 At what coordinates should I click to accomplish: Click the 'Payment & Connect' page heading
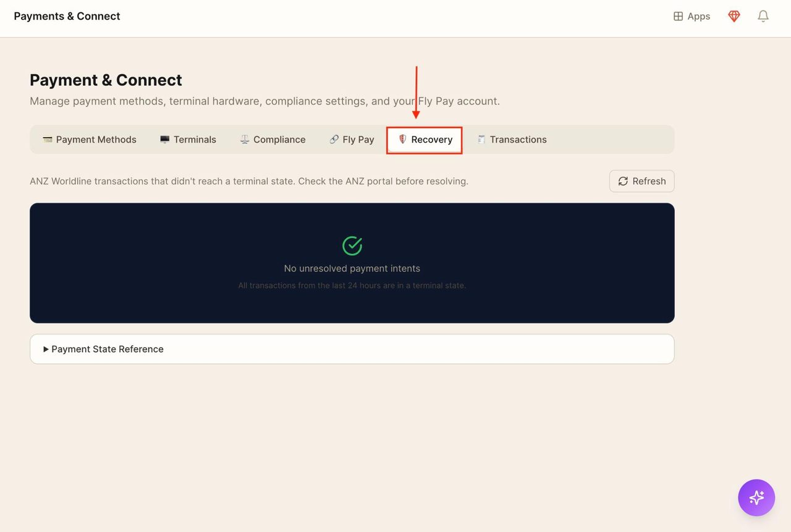(x=106, y=80)
